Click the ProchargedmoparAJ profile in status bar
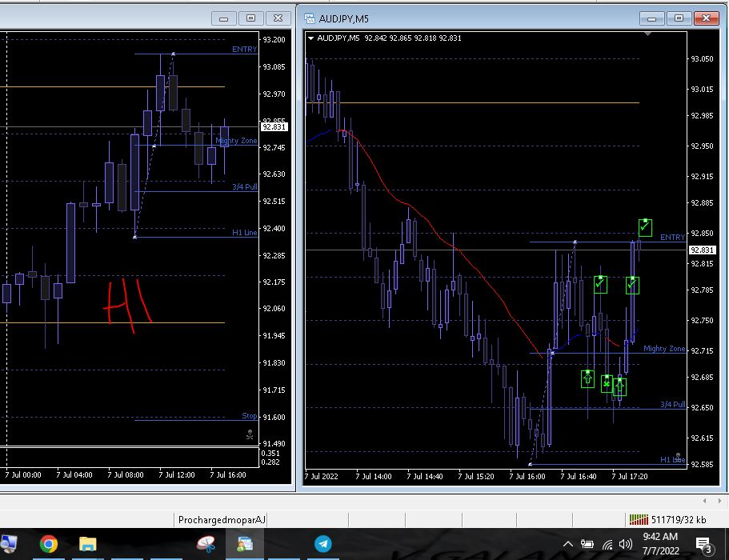Screen dimensions: 729x560 tap(222, 520)
